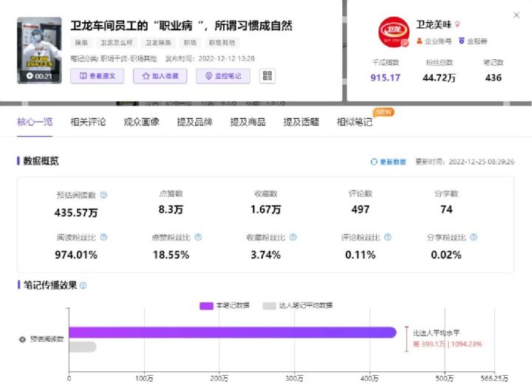Viewport: 532px width, 392px height.
Task: Click the 评论数 value 497
Action: coord(361,209)
